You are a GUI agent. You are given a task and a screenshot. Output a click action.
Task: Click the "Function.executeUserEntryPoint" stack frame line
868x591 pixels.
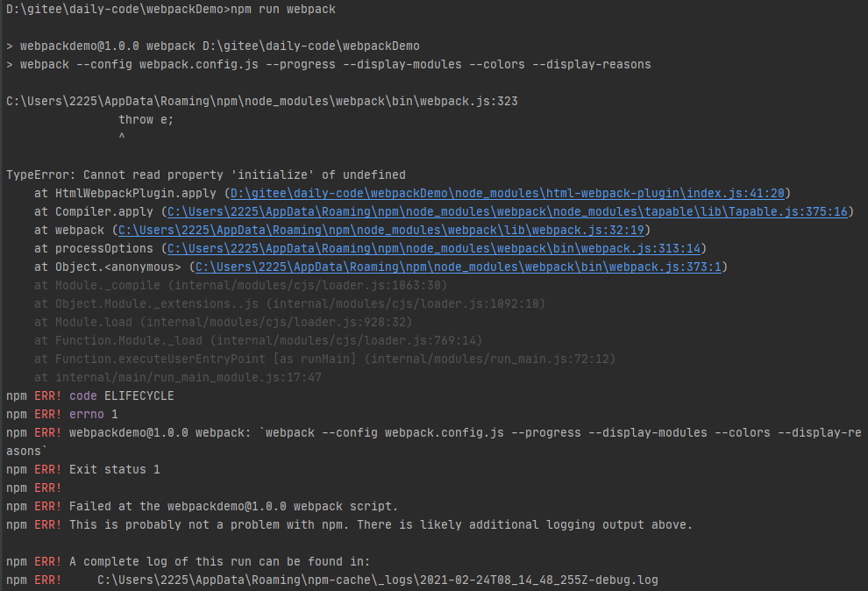[325, 359]
